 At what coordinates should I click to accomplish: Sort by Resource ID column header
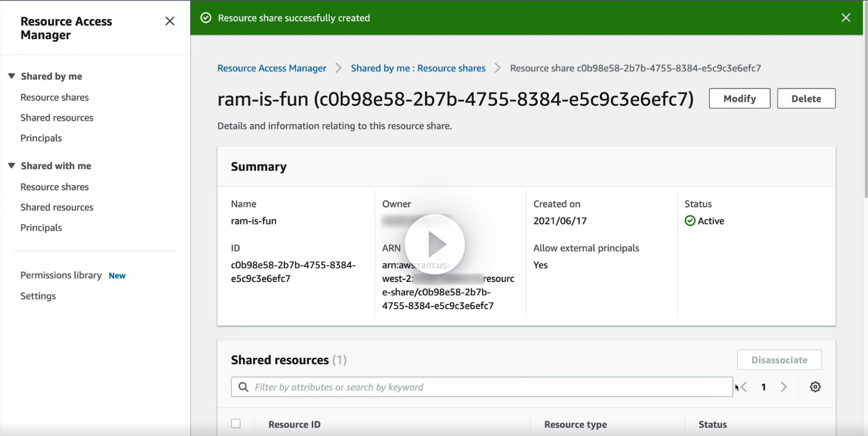294,424
